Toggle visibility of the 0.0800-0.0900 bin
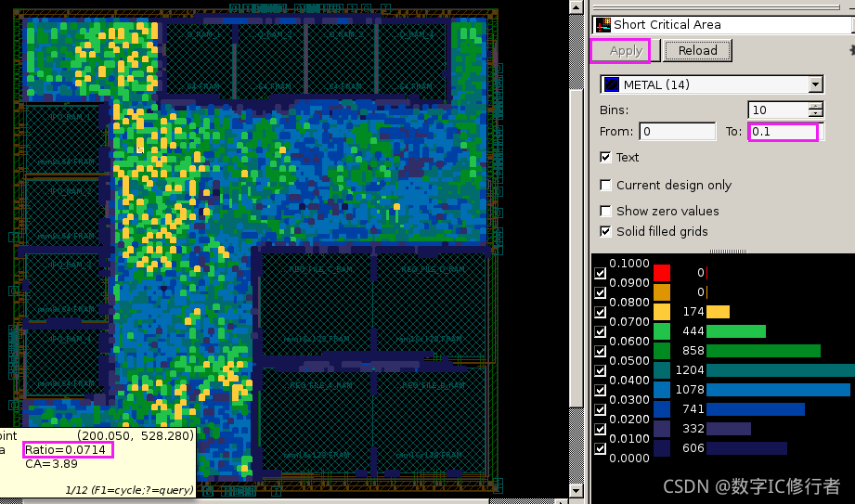This screenshot has height=504, width=855. [x=601, y=292]
